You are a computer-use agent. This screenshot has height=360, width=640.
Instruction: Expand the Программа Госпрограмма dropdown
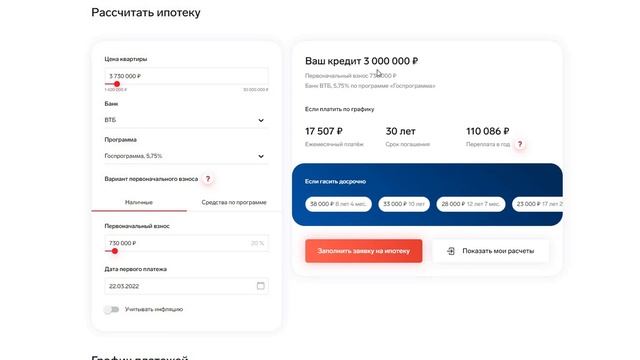pyautogui.click(x=186, y=156)
